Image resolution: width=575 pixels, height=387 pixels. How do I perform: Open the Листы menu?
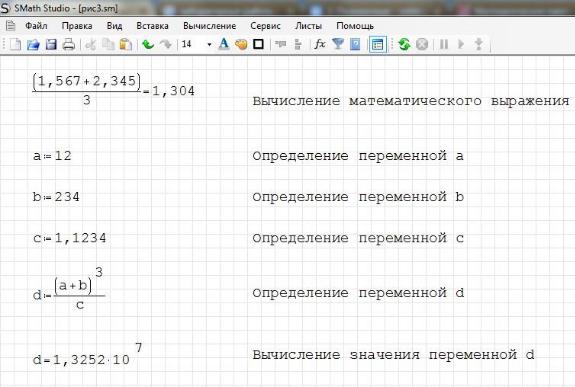(x=308, y=26)
